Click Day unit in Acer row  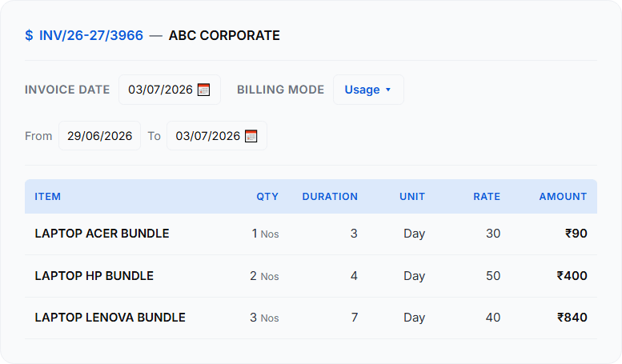414,234
